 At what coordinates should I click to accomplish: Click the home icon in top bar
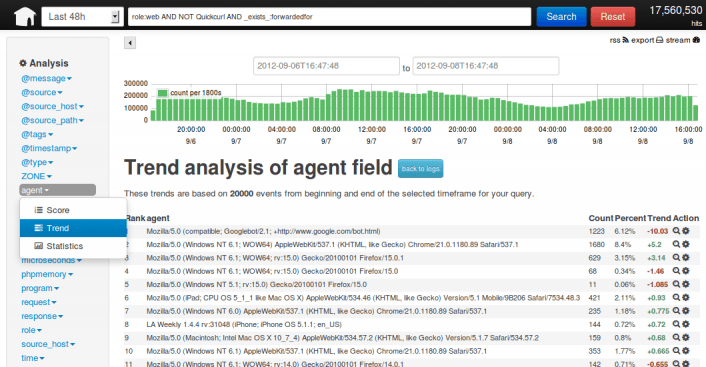point(25,17)
